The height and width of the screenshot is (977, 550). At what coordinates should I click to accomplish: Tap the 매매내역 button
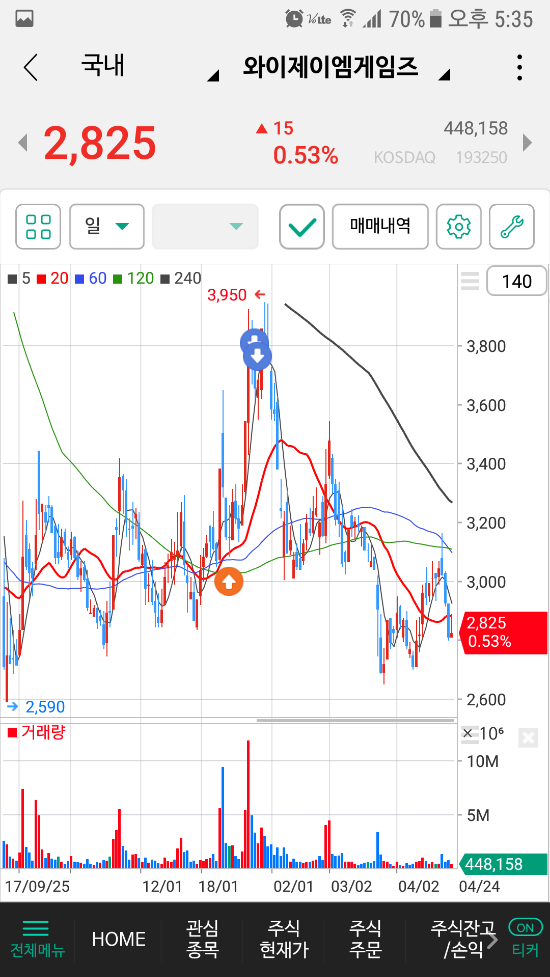380,227
